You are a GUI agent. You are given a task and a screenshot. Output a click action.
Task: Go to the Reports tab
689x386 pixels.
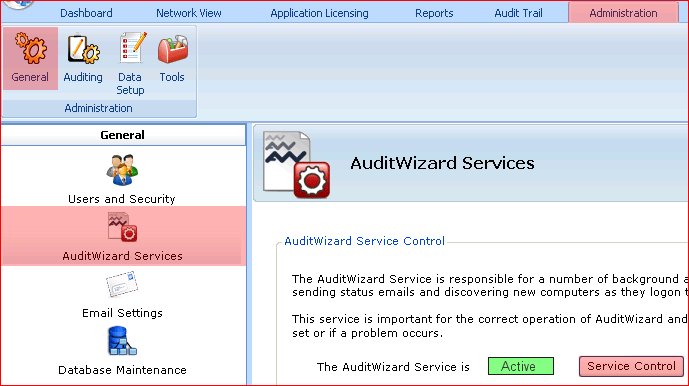click(434, 13)
